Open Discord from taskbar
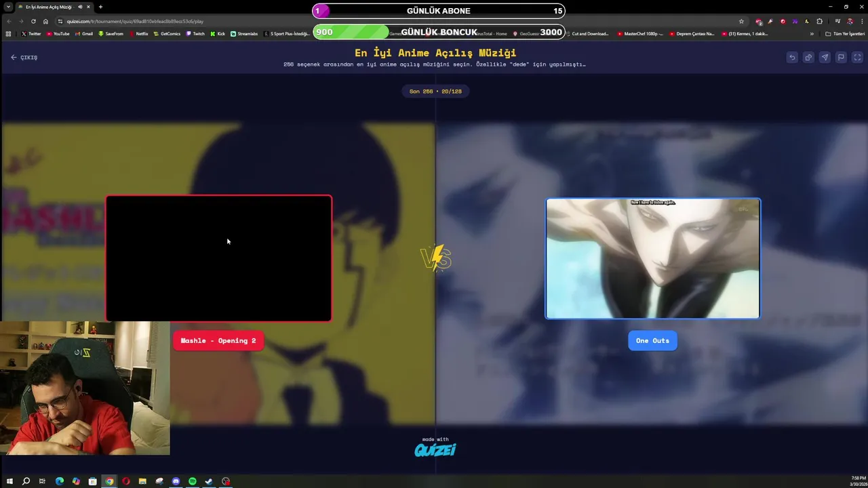The height and width of the screenshot is (488, 868). [x=176, y=481]
